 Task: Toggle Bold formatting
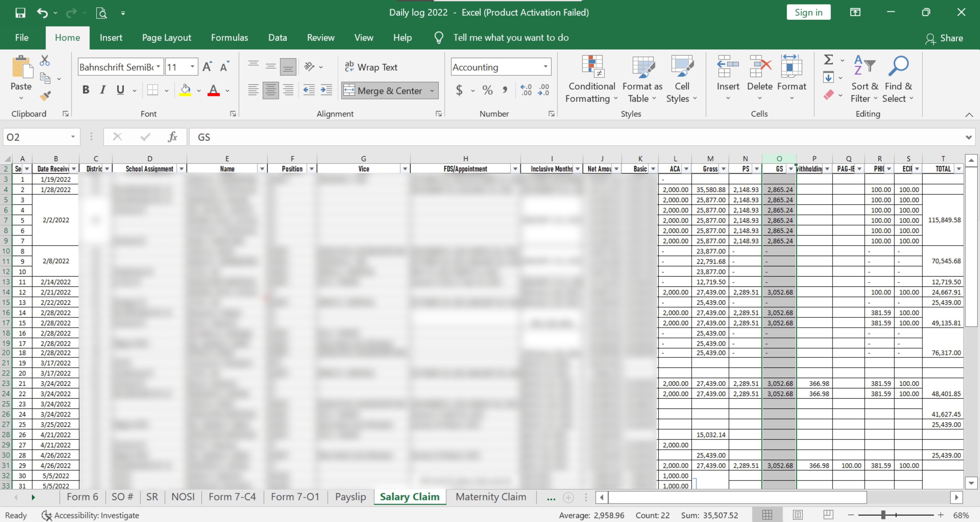pyautogui.click(x=86, y=90)
